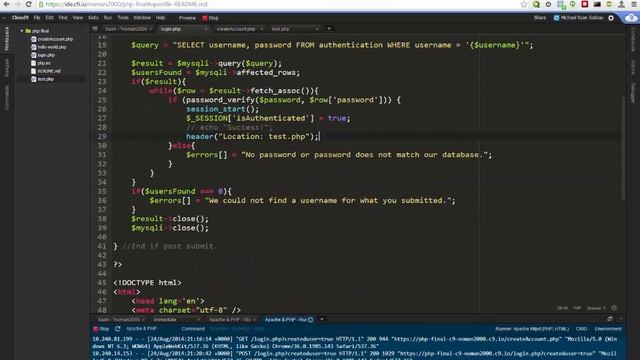Click editor status bar gear icon

click(x=614, y=308)
